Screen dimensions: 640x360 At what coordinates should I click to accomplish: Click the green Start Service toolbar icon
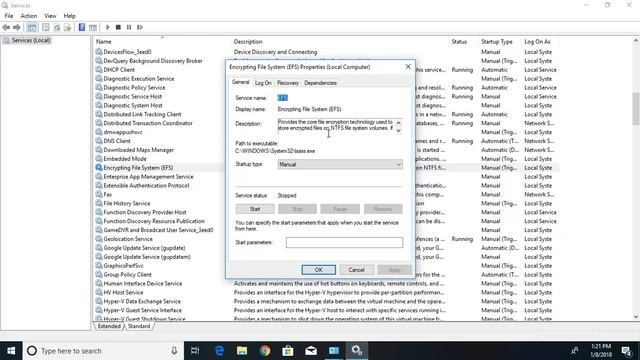(108, 27)
